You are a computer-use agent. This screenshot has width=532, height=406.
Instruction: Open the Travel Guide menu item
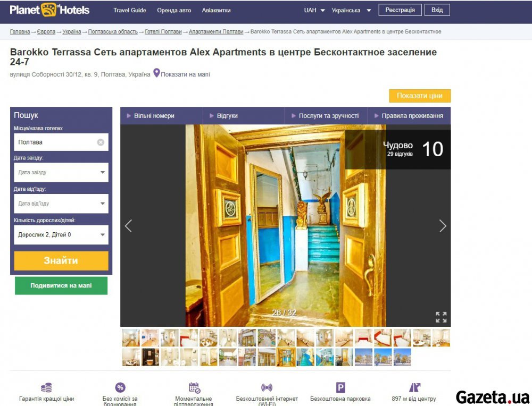tap(130, 10)
